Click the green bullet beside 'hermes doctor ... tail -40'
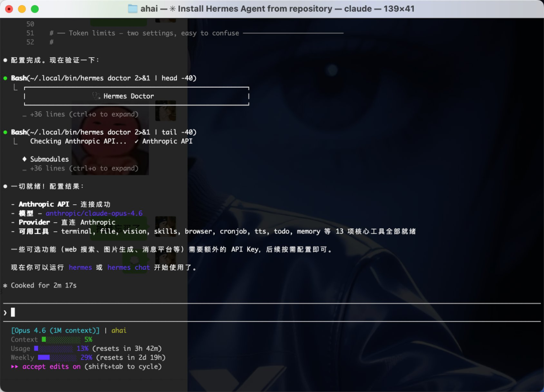Image resolution: width=544 pixels, height=392 pixels. [x=5, y=132]
